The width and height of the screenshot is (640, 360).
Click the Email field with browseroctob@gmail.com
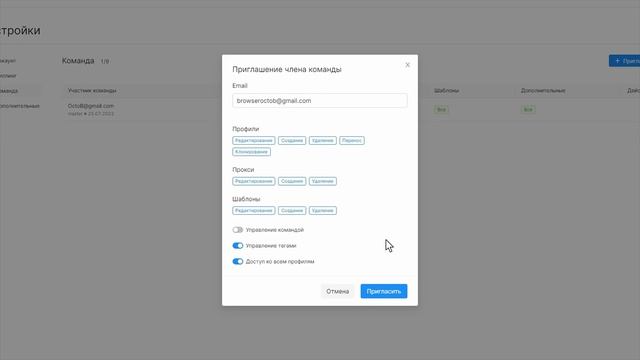(320, 100)
